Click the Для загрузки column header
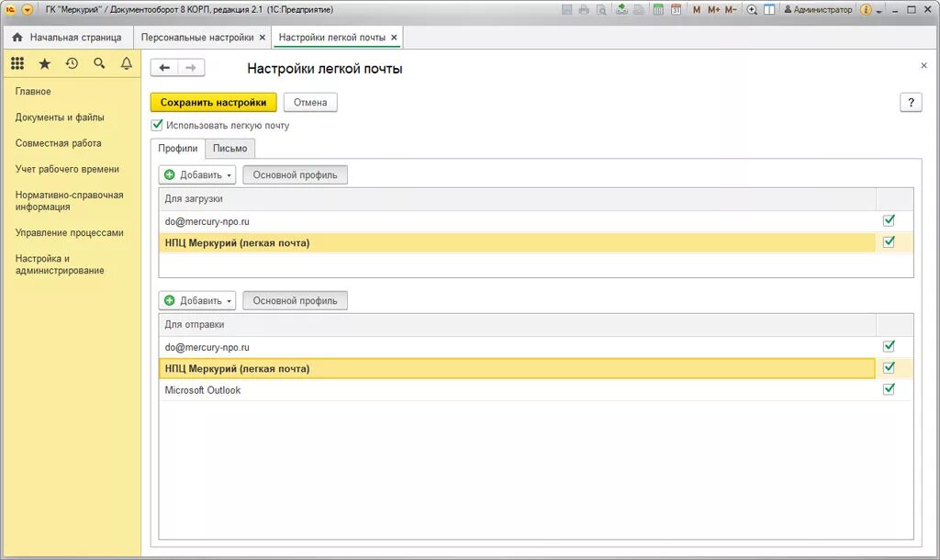The image size is (940, 560). (518, 198)
